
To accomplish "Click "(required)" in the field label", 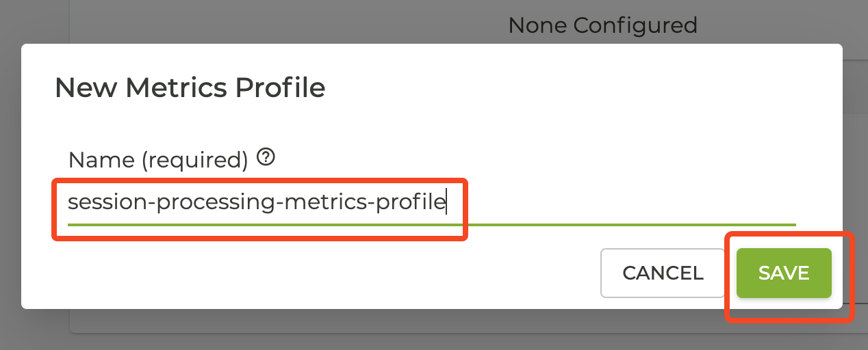I will click(194, 160).
